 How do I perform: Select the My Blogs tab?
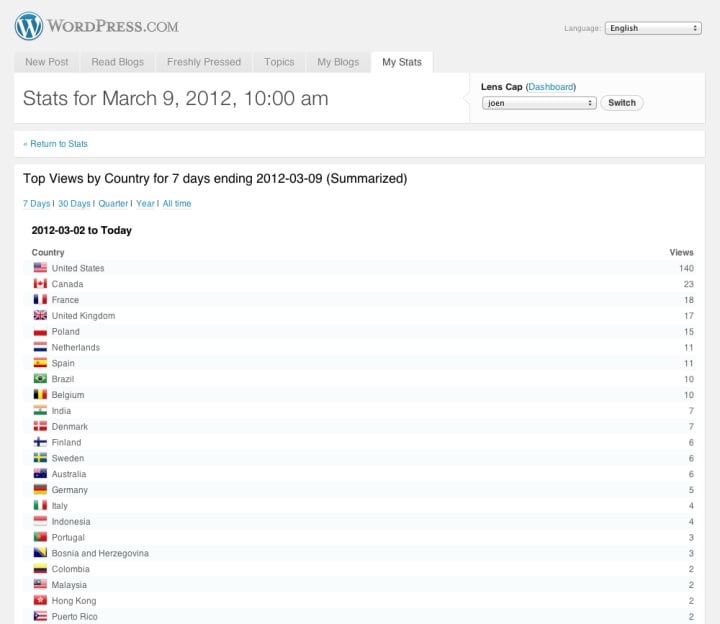point(338,62)
